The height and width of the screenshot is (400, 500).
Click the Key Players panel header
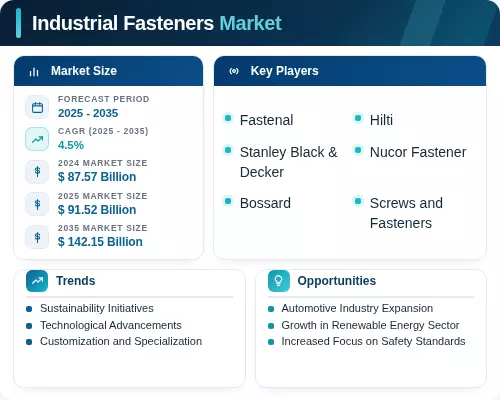(350, 71)
